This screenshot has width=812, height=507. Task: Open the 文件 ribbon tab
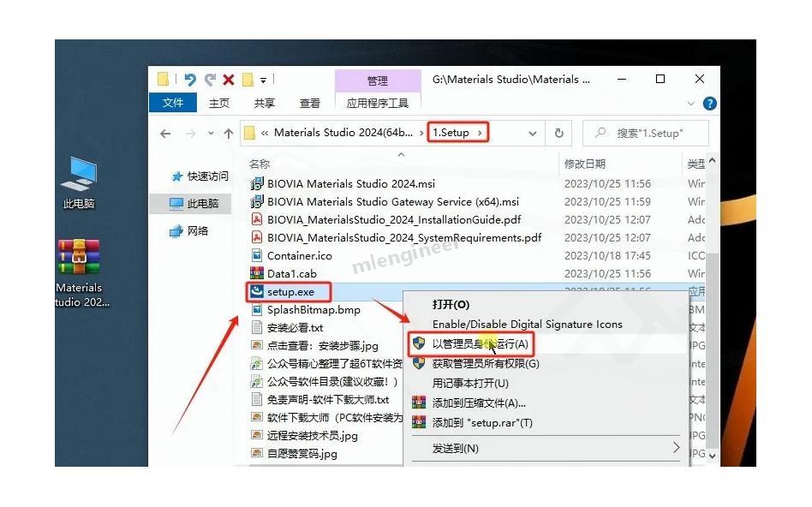(x=173, y=103)
